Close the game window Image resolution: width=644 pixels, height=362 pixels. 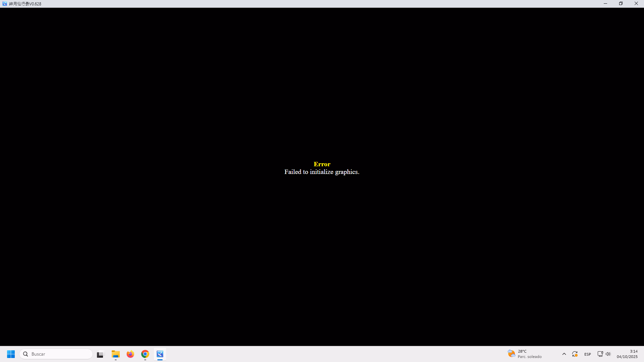coord(636,4)
